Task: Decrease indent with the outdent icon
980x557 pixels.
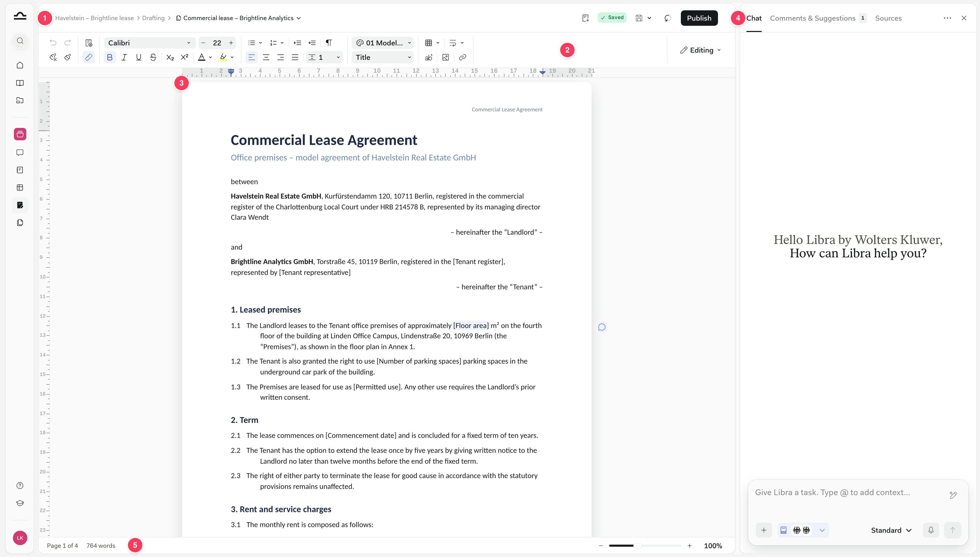Action: coord(312,43)
